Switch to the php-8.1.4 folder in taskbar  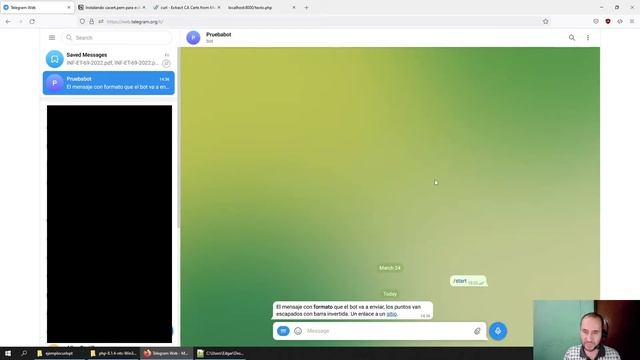tap(113, 353)
